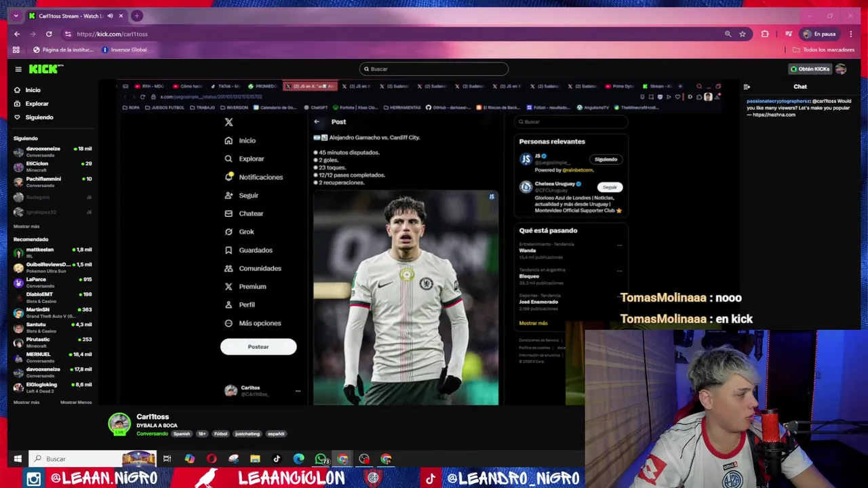Open Pachiflammini channel

(x=52, y=181)
